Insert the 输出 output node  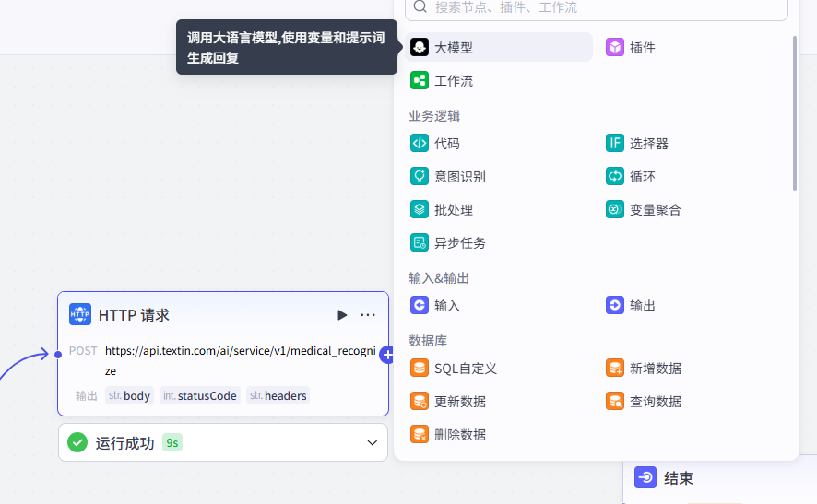(x=630, y=305)
